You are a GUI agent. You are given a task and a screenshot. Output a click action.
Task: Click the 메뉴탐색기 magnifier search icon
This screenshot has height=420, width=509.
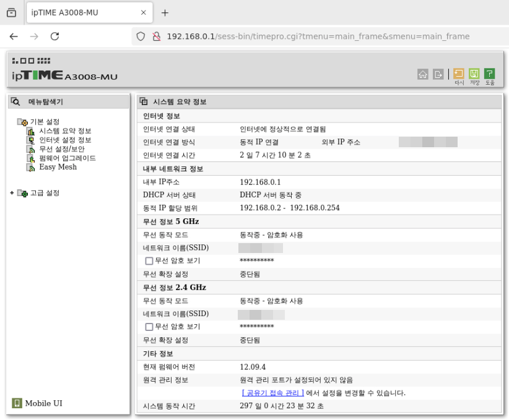point(16,101)
